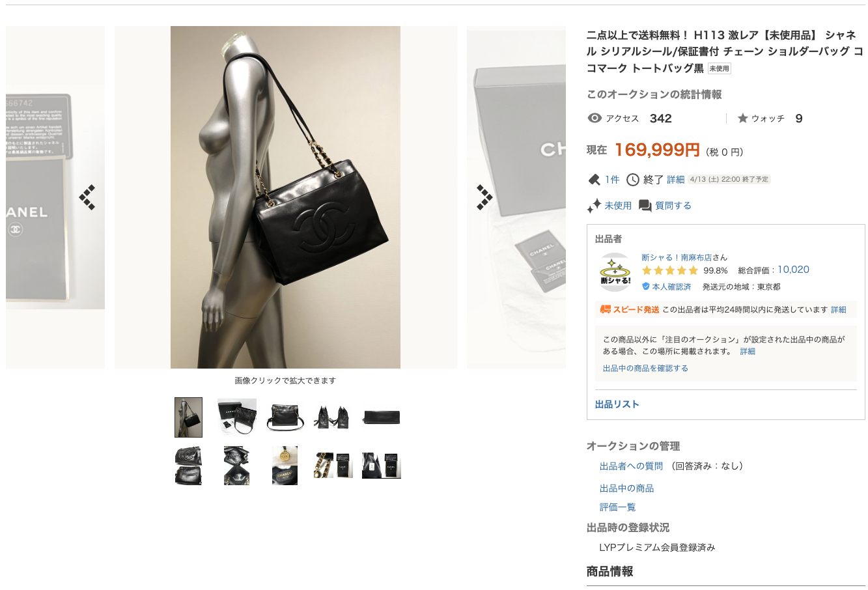
Task: Select the box and dustbag thumbnail
Action: (236, 417)
